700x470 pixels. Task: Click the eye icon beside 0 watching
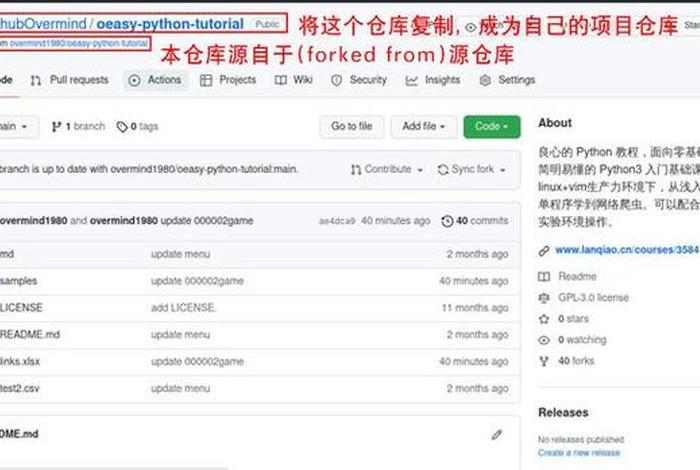(x=544, y=340)
